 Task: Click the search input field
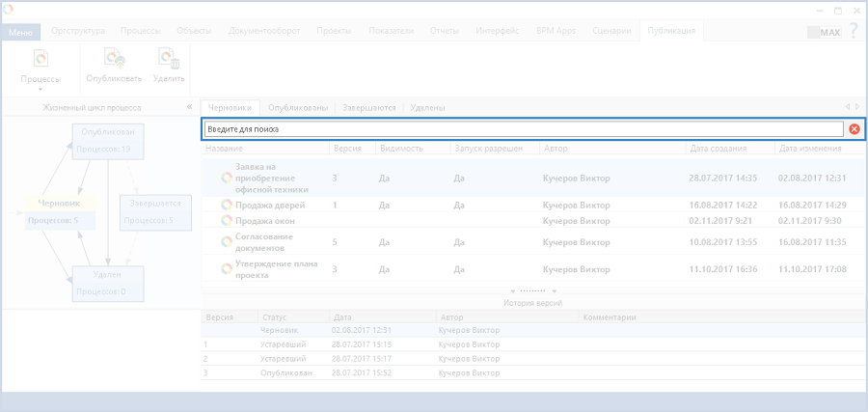[521, 129]
